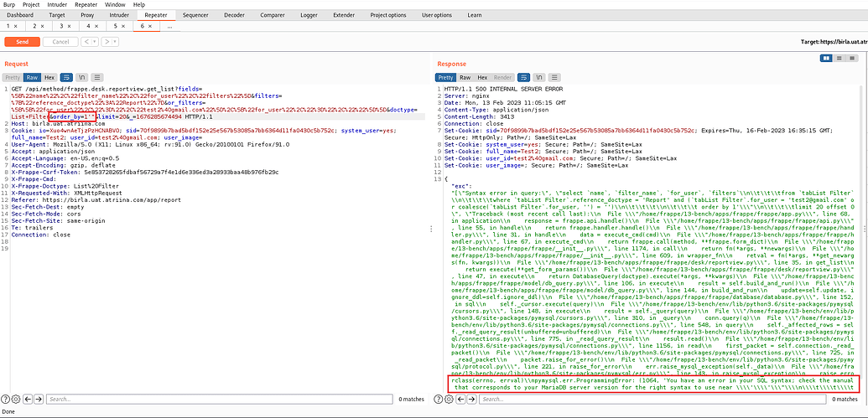This screenshot has height=418, width=868.
Task: Select Repeater request tab 3
Action: pos(61,26)
